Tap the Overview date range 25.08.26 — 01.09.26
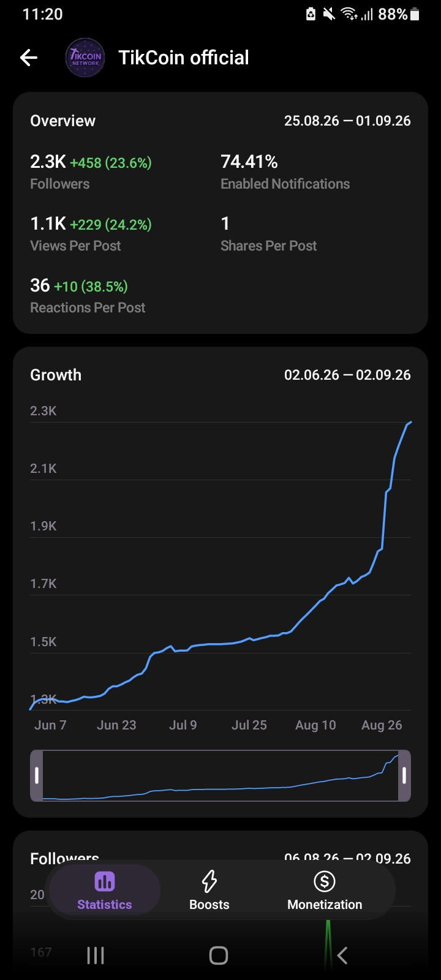 [347, 121]
